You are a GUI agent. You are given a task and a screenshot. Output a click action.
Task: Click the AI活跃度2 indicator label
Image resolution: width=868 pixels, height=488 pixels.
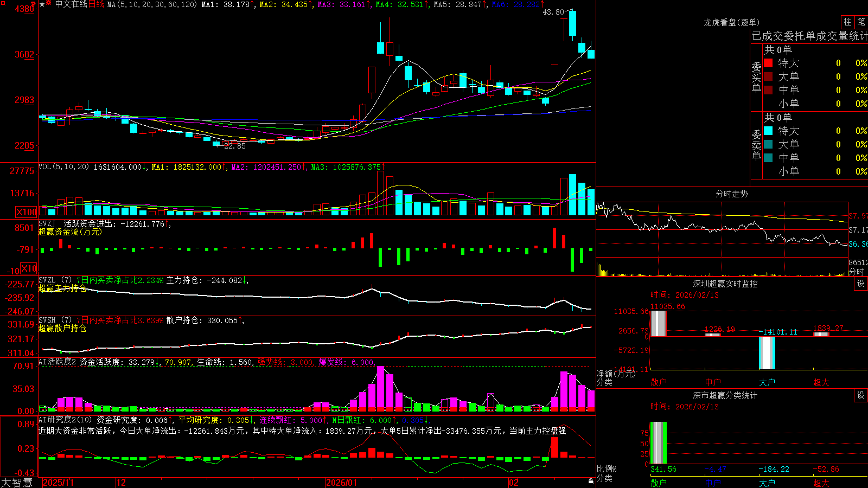click(58, 362)
